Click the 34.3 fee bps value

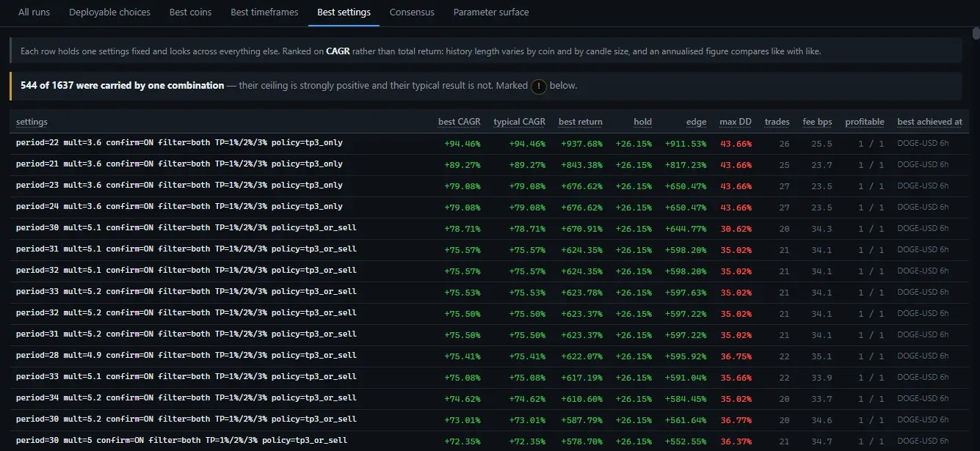822,229
